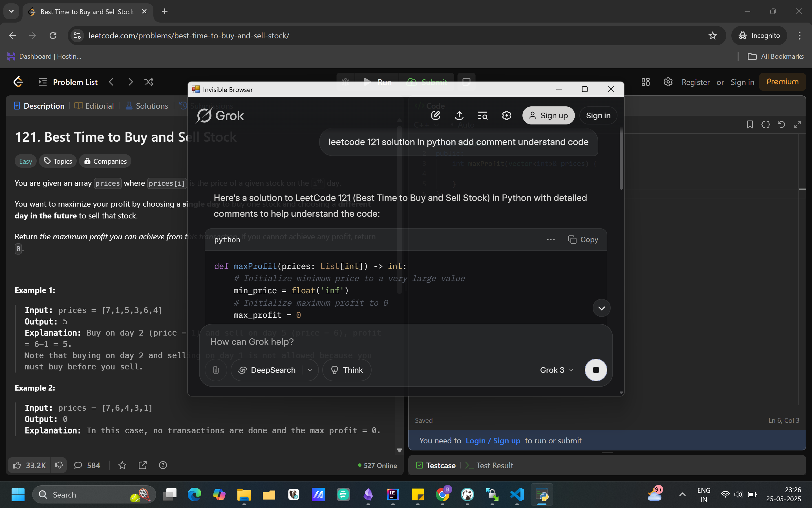Open Chrome three-dot menu
The width and height of the screenshot is (812, 508).
click(799, 36)
